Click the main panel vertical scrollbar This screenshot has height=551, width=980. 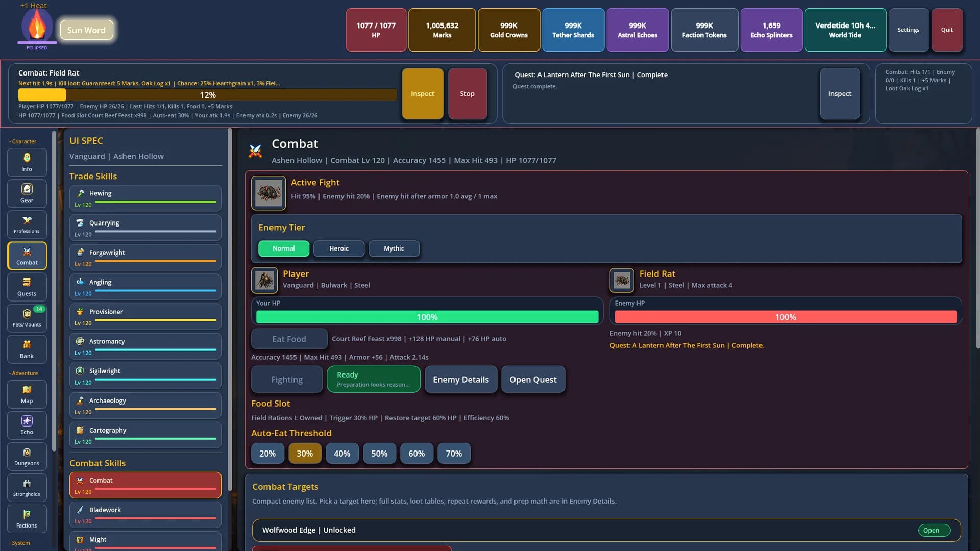click(x=977, y=238)
